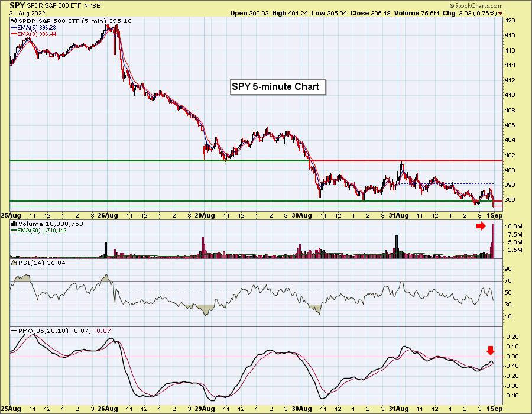Click '25Aug' on the bottom PMO date axis

11,409
